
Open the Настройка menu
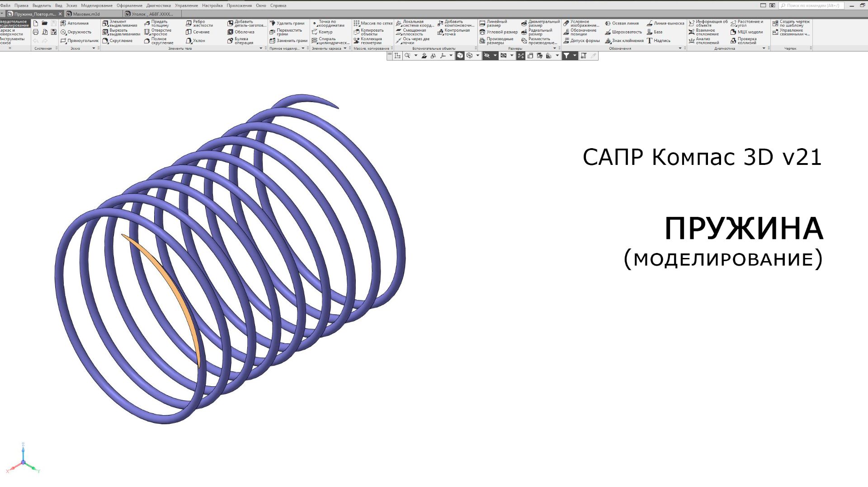click(212, 5)
